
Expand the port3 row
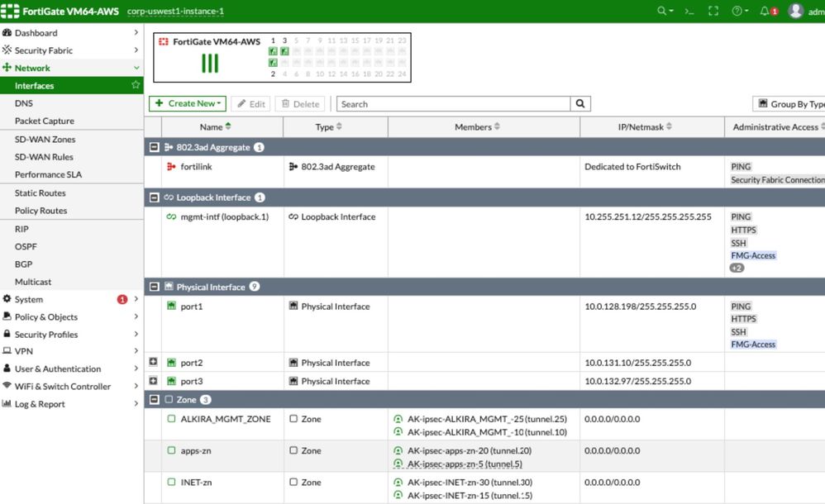pyautogui.click(x=153, y=381)
